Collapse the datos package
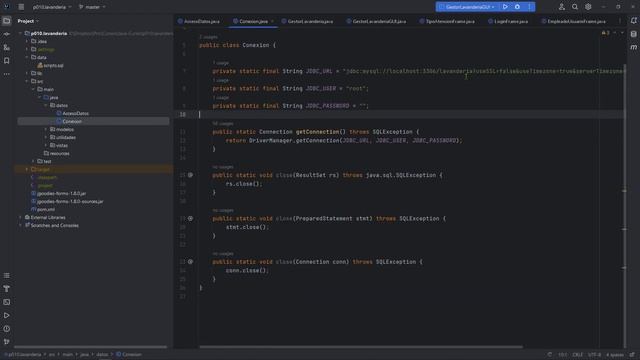The height and width of the screenshot is (360, 640). coord(46,105)
